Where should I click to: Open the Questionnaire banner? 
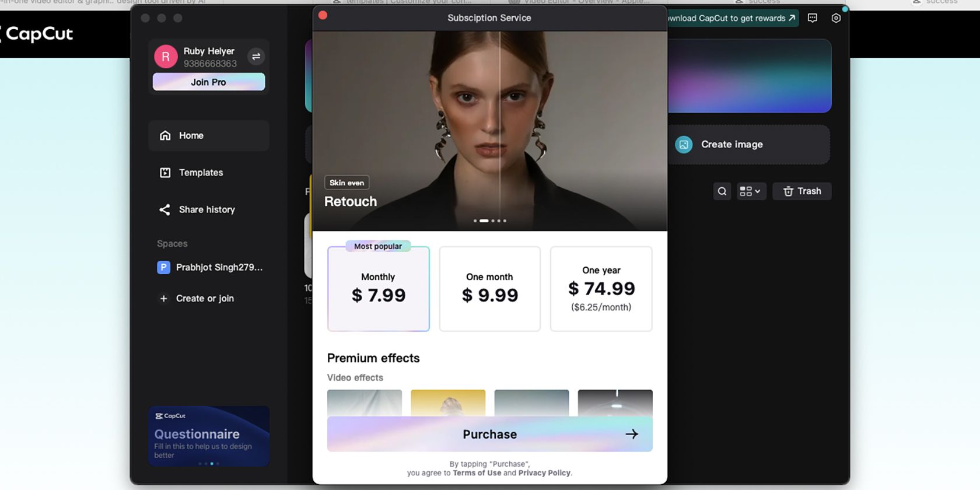(208, 436)
